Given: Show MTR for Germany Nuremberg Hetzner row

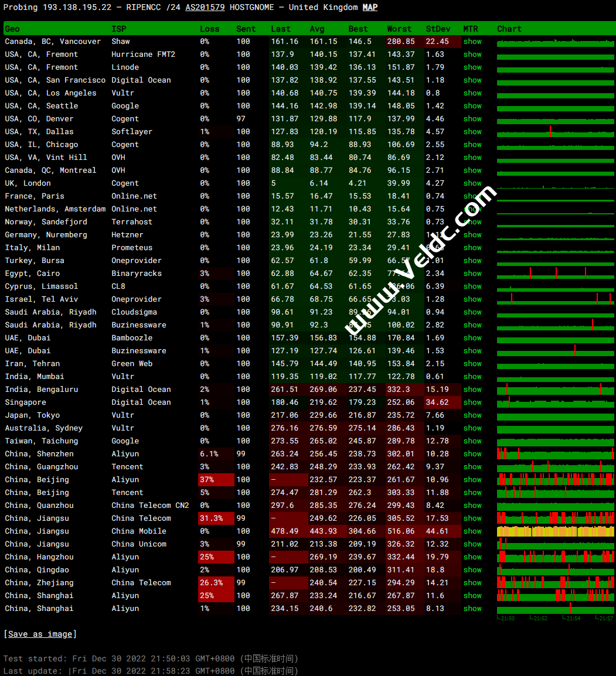Looking at the screenshot, I should tap(472, 235).
